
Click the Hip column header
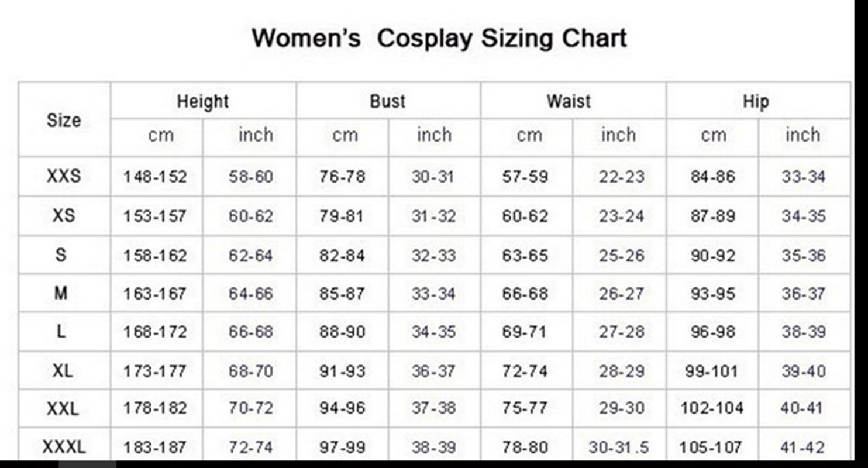pyautogui.click(x=756, y=101)
